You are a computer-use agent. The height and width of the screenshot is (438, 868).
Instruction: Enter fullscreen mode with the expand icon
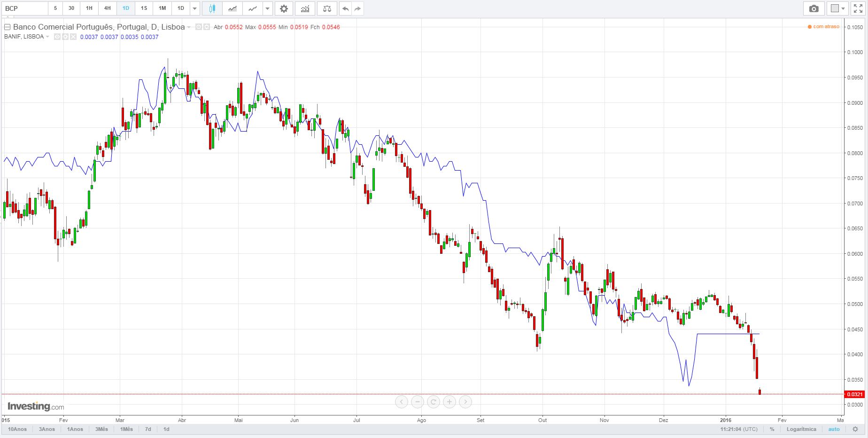[858, 8]
